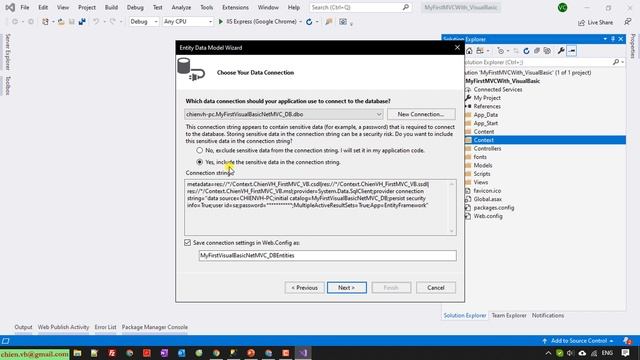
Task: Click the New Project toolbar icon
Action: [45, 22]
